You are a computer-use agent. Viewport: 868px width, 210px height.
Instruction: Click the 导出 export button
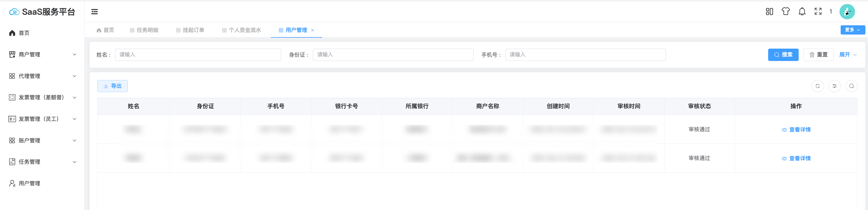coord(113,86)
